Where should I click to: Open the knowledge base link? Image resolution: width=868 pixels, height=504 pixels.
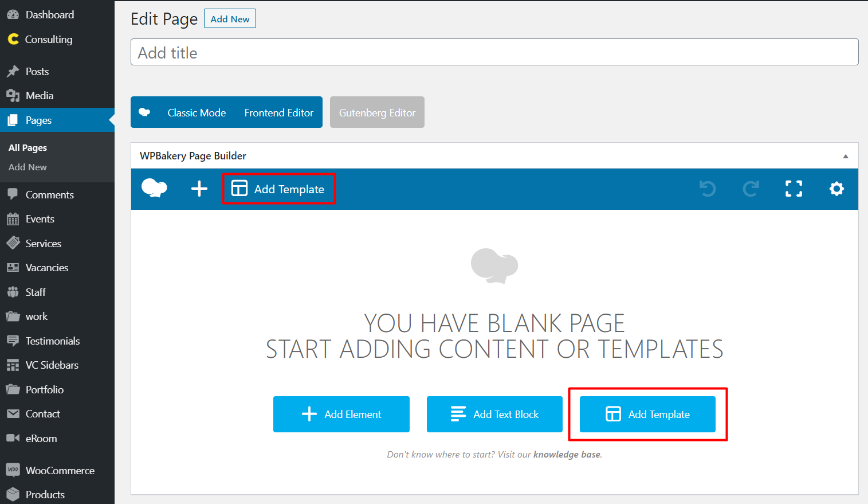point(567,454)
